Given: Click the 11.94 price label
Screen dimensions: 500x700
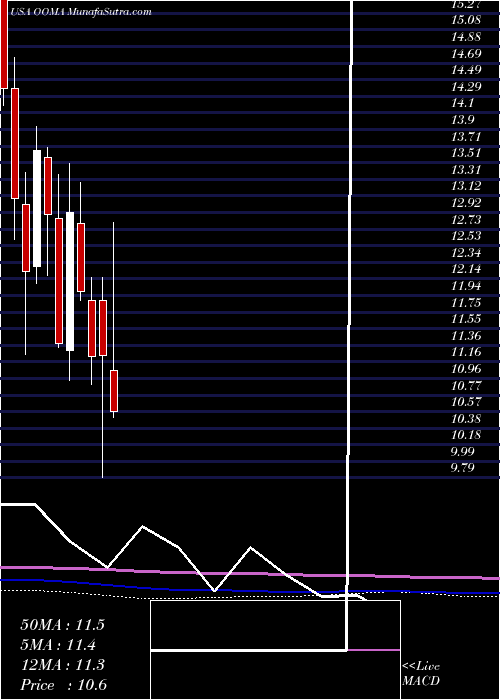Looking at the screenshot, I should pos(466,286).
